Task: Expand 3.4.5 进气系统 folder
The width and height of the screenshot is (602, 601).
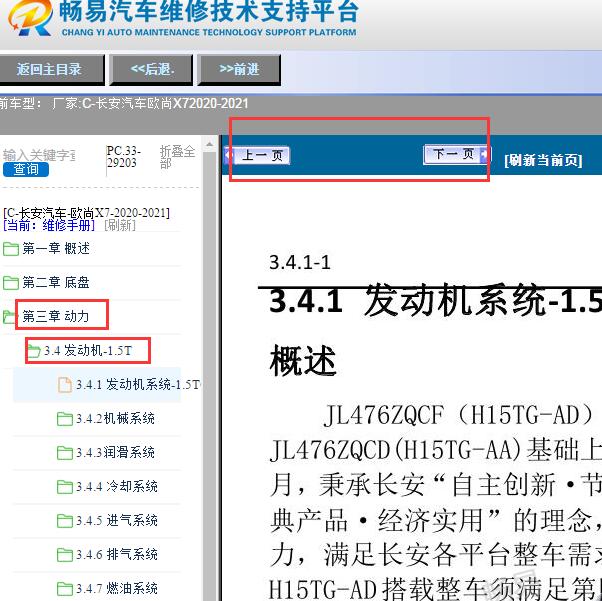Action: click(x=117, y=521)
